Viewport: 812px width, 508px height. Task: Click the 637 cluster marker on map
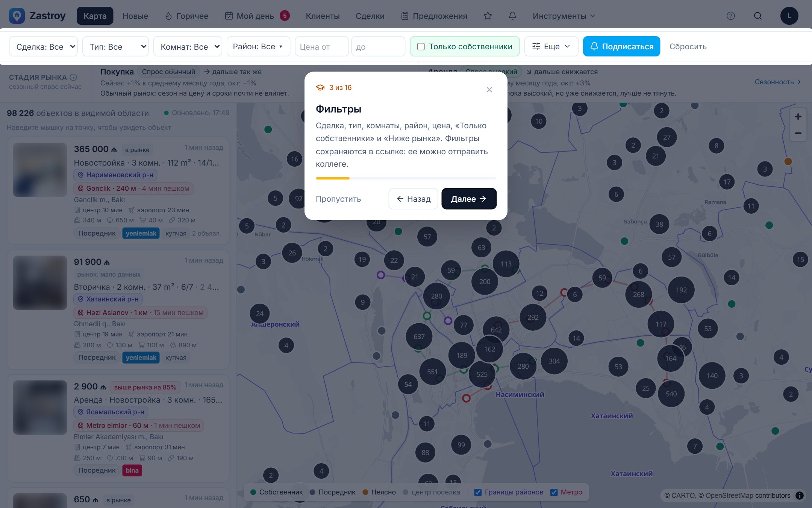point(419,336)
